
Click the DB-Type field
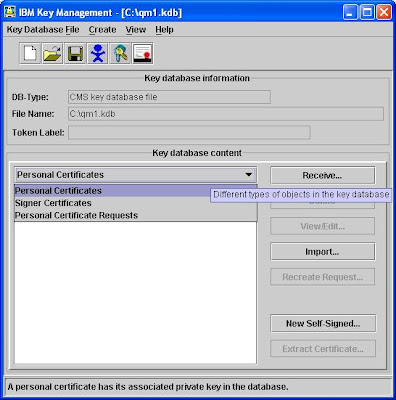169,97
